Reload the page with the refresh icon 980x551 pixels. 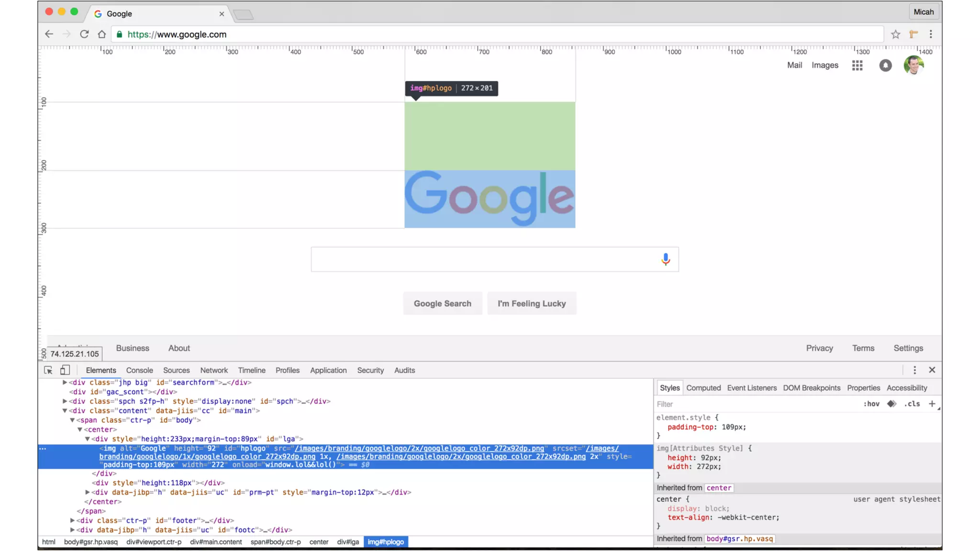pyautogui.click(x=84, y=34)
